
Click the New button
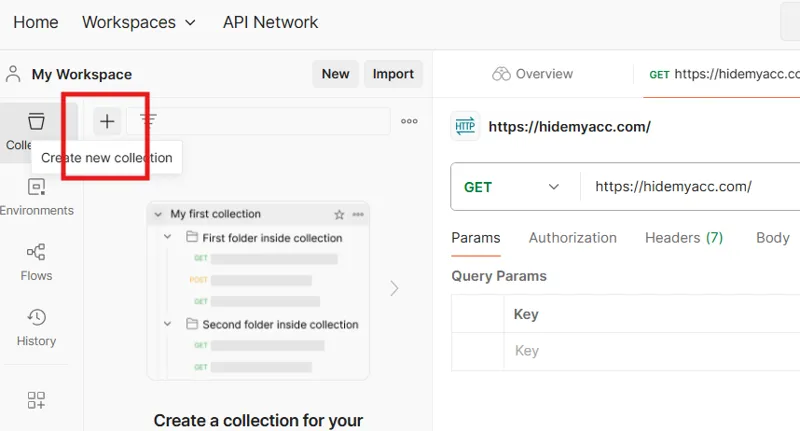click(x=335, y=74)
